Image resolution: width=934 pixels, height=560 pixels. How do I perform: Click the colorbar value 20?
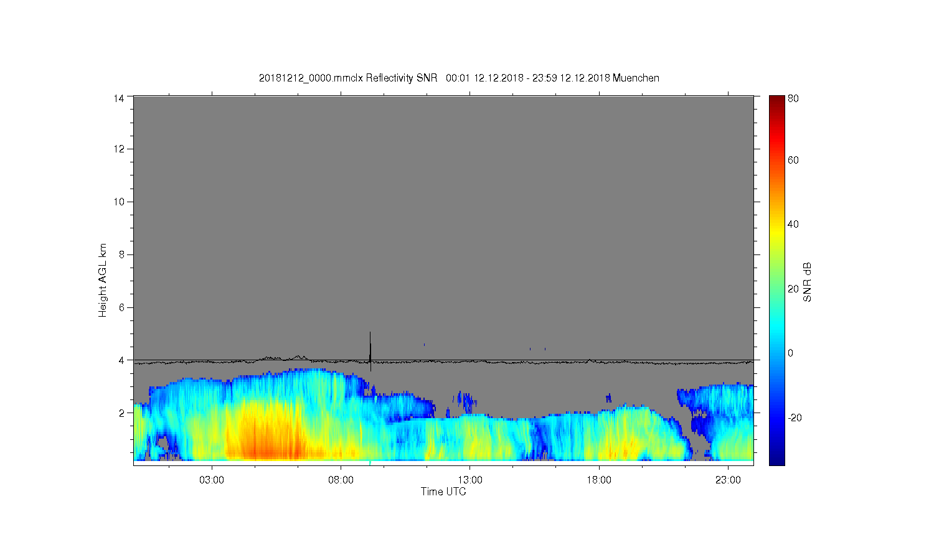[x=793, y=289]
